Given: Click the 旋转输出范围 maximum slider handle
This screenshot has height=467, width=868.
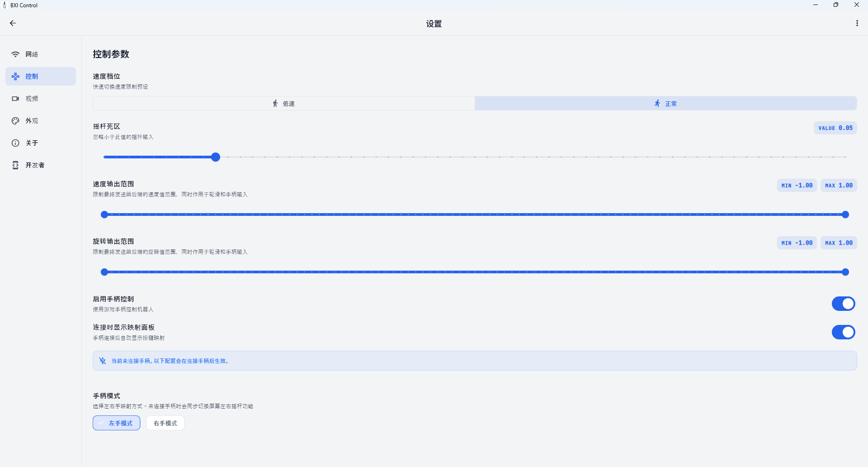Looking at the screenshot, I should tap(845, 272).
